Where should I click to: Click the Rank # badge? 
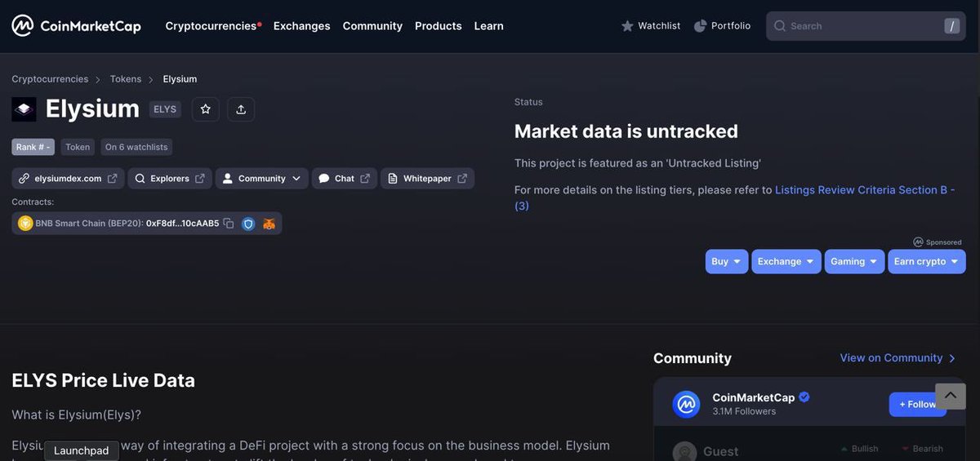33,147
